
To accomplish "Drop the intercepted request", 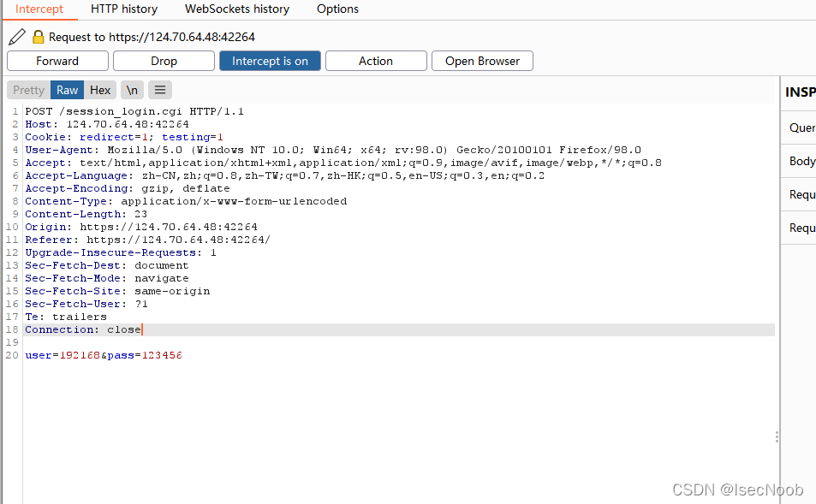I will point(164,61).
